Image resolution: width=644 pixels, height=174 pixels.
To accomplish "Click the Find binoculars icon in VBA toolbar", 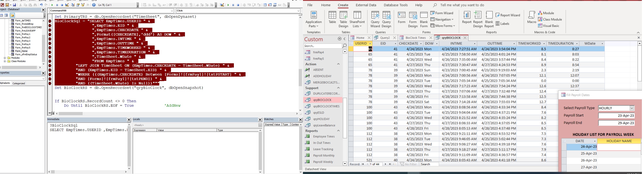I will 35,5.
